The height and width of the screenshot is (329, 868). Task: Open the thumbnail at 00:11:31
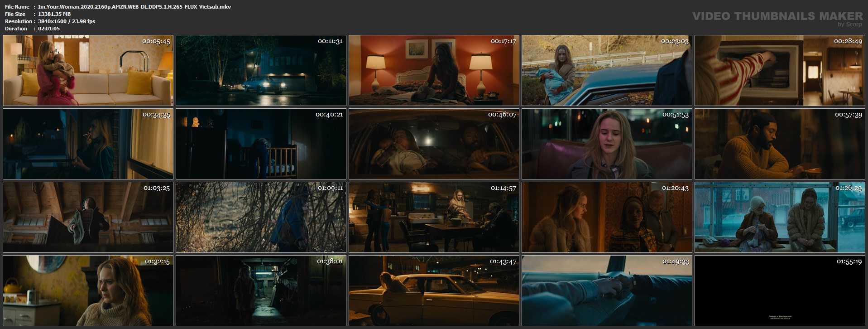(261, 71)
